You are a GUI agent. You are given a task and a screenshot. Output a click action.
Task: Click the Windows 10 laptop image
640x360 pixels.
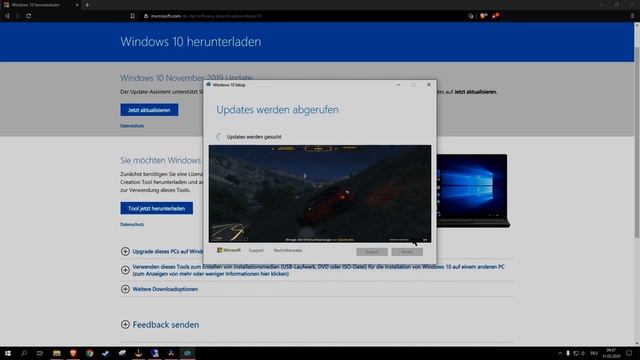(472, 190)
